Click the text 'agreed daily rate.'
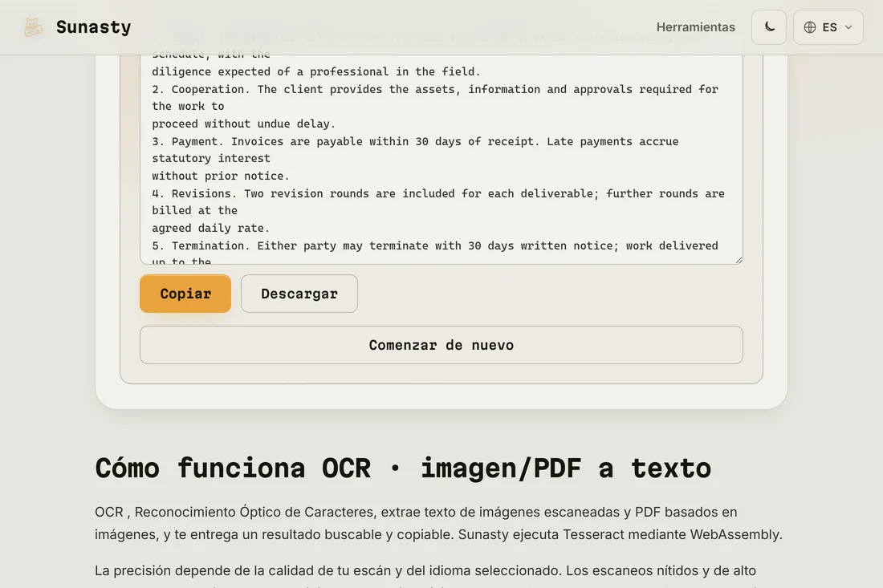Screen dimensions: 883x588 pos(210,228)
